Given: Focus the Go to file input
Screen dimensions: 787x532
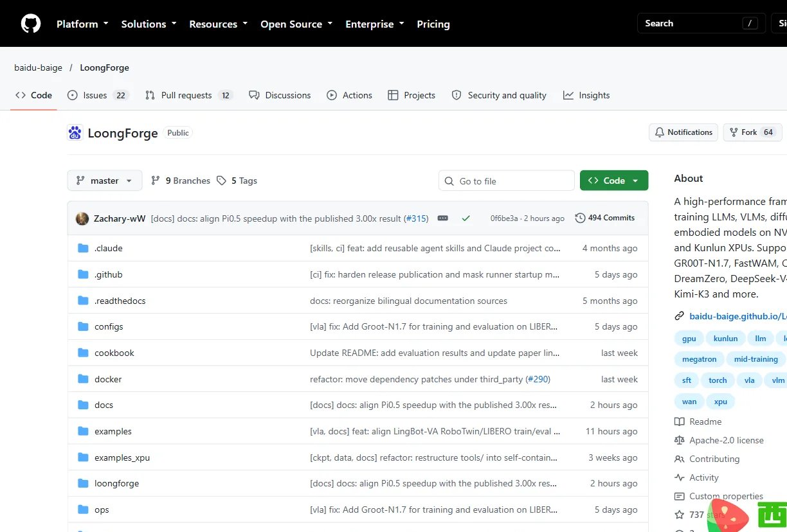Looking at the screenshot, I should 507,181.
